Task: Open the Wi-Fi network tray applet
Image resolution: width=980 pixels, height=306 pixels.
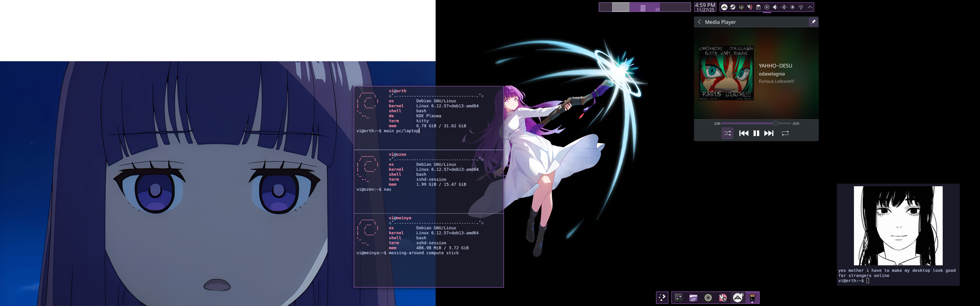Action: tap(801, 7)
